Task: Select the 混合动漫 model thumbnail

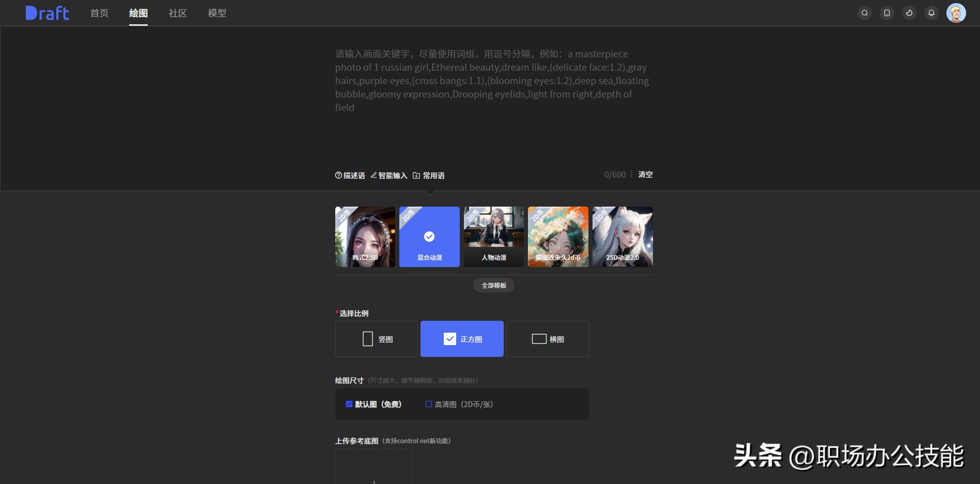Action: pyautogui.click(x=429, y=237)
